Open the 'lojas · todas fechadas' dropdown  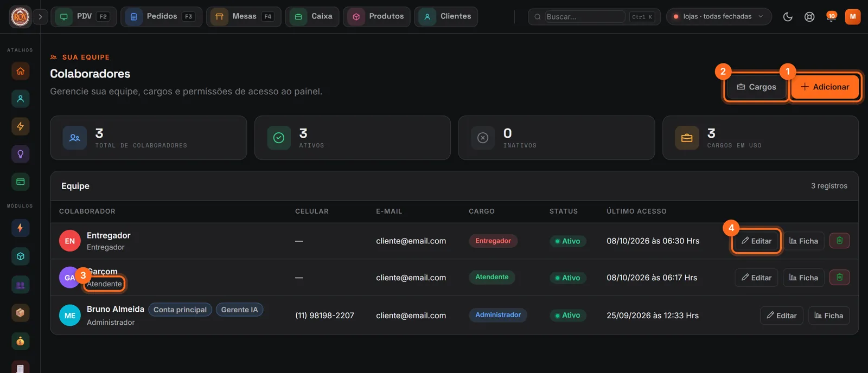pyautogui.click(x=719, y=17)
